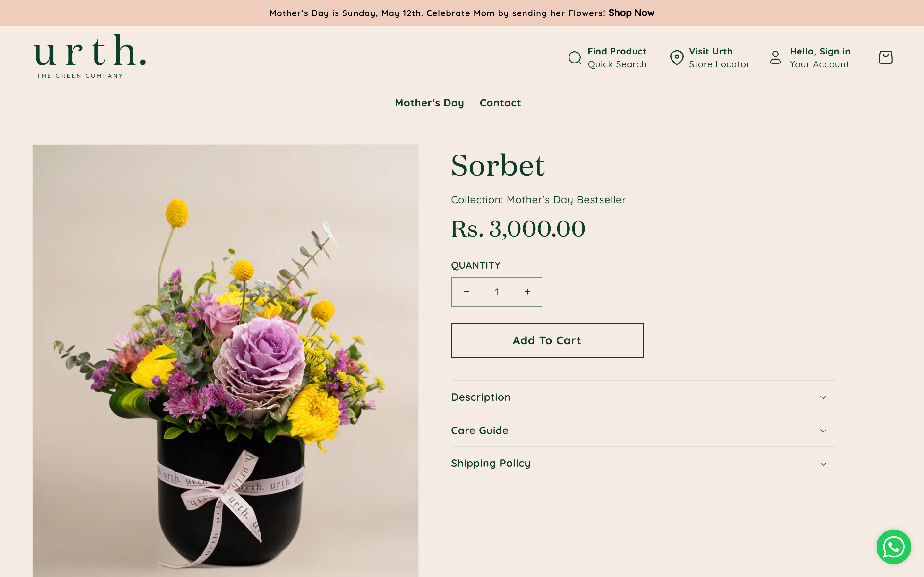Viewport: 924px width, 577px height.
Task: Click the Shop Now banner link
Action: [631, 13]
